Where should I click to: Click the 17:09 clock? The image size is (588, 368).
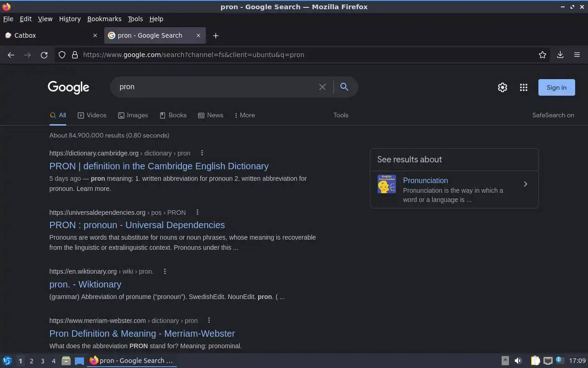tap(577, 361)
